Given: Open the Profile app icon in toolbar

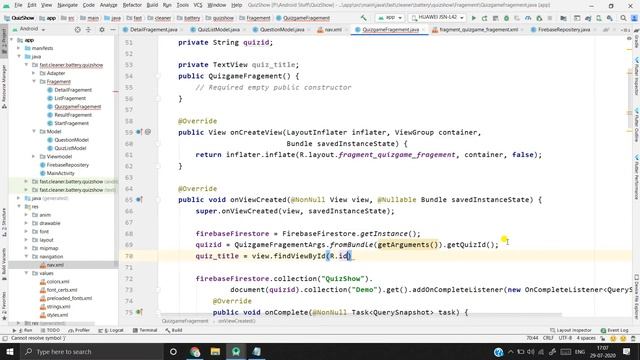Looking at the screenshot, I should (528, 18).
